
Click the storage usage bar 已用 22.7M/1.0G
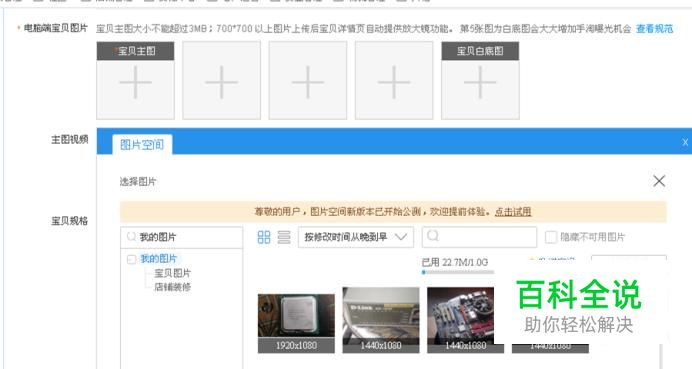pos(458,272)
